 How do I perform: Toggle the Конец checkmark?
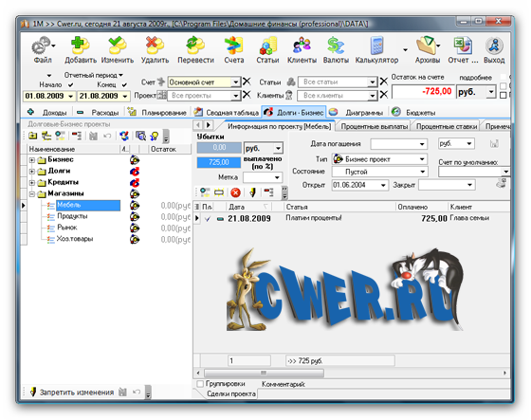pos(124,84)
